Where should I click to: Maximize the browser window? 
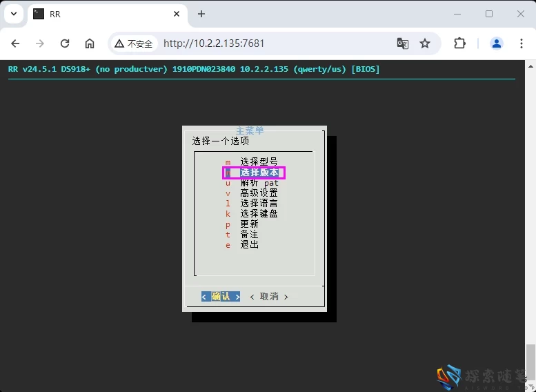tap(489, 14)
